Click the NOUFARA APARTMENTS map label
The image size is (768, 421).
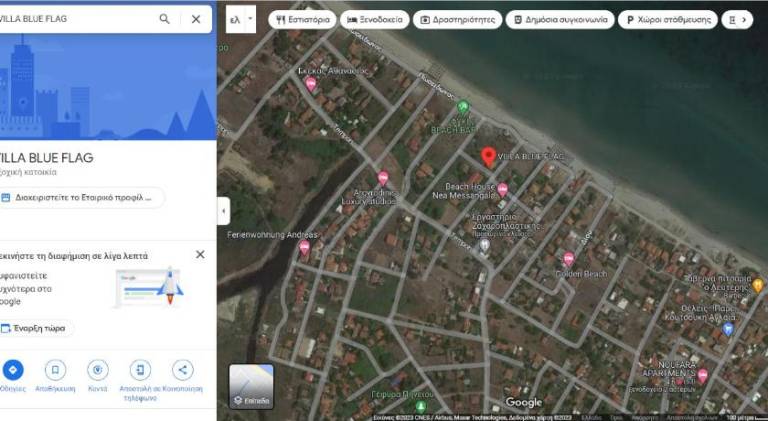671,369
